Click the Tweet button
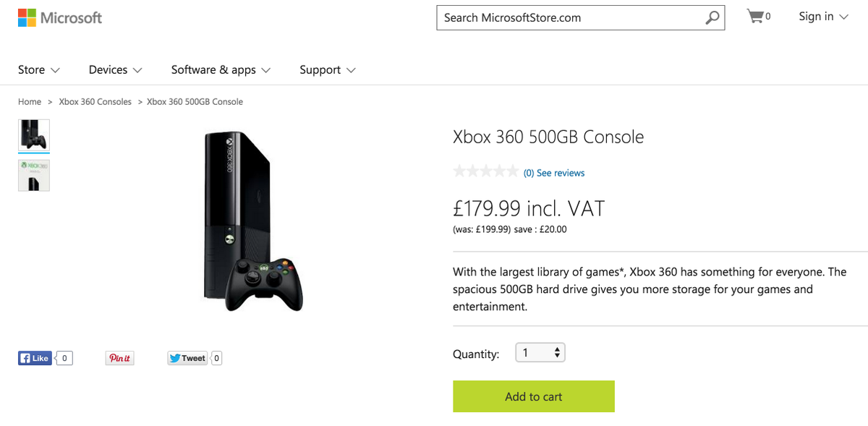868x426 pixels. coord(187,358)
